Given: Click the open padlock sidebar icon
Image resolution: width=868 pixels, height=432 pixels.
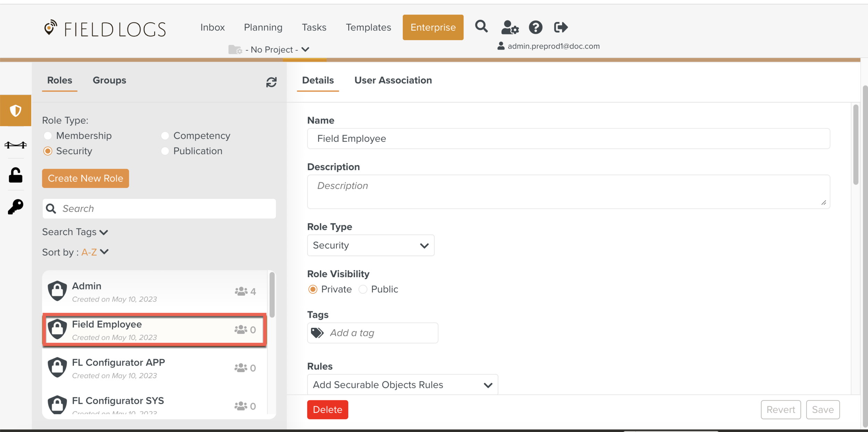Looking at the screenshot, I should click(16, 175).
